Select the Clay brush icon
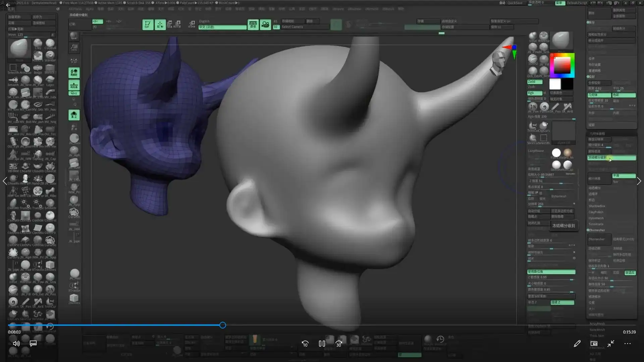The width and height of the screenshot is (644, 362). [38, 43]
